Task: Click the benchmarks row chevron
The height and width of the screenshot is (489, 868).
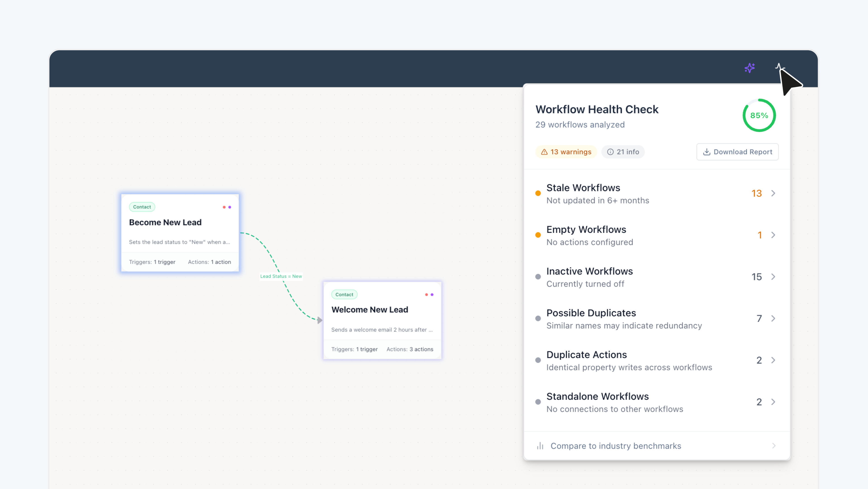Action: [774, 446]
